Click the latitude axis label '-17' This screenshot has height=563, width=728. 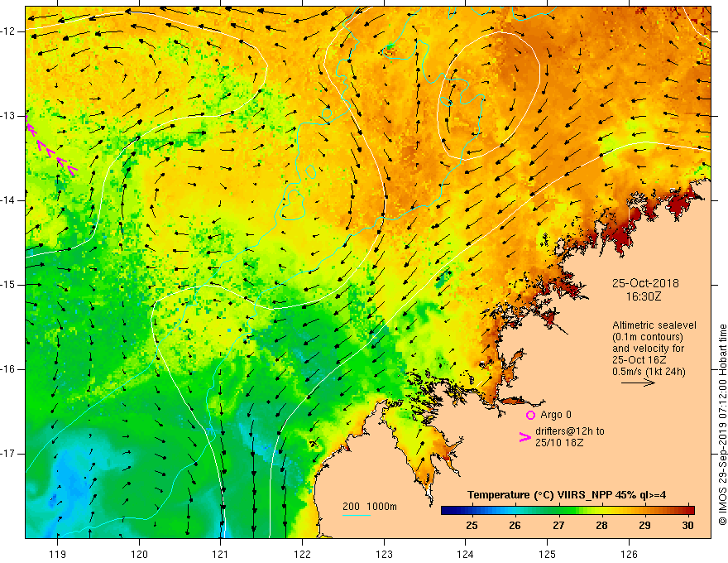(8, 454)
